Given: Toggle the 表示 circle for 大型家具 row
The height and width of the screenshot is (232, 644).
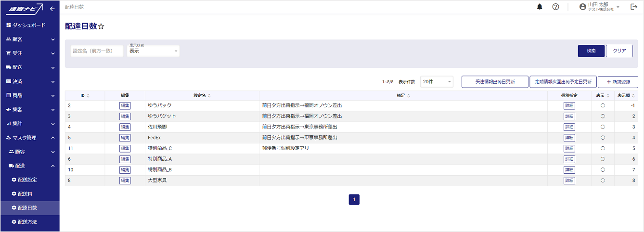Looking at the screenshot, I should click(x=603, y=180).
